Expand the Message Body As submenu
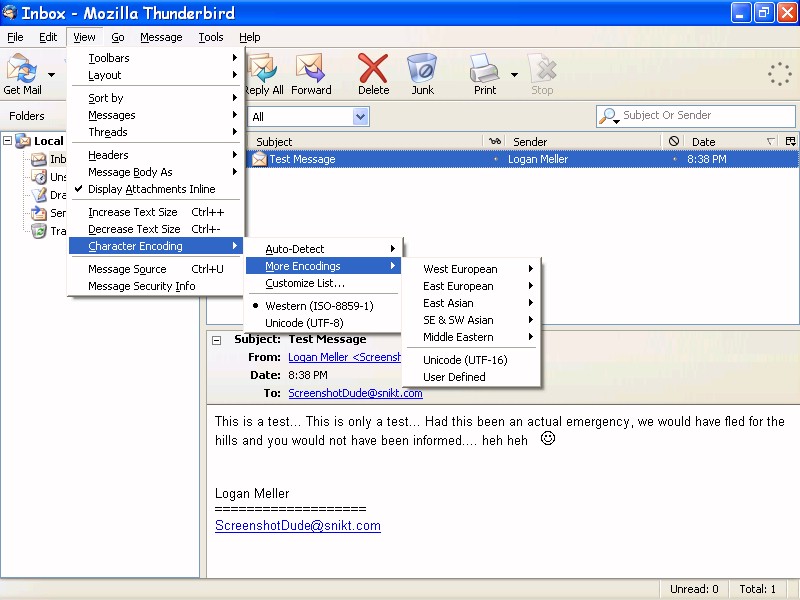This screenshot has width=800, height=600. click(156, 172)
